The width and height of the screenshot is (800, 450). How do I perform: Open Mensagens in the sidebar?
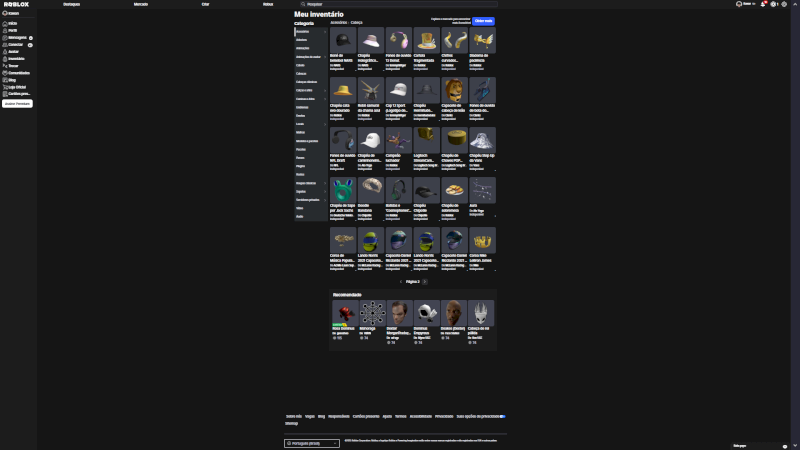(x=17, y=38)
